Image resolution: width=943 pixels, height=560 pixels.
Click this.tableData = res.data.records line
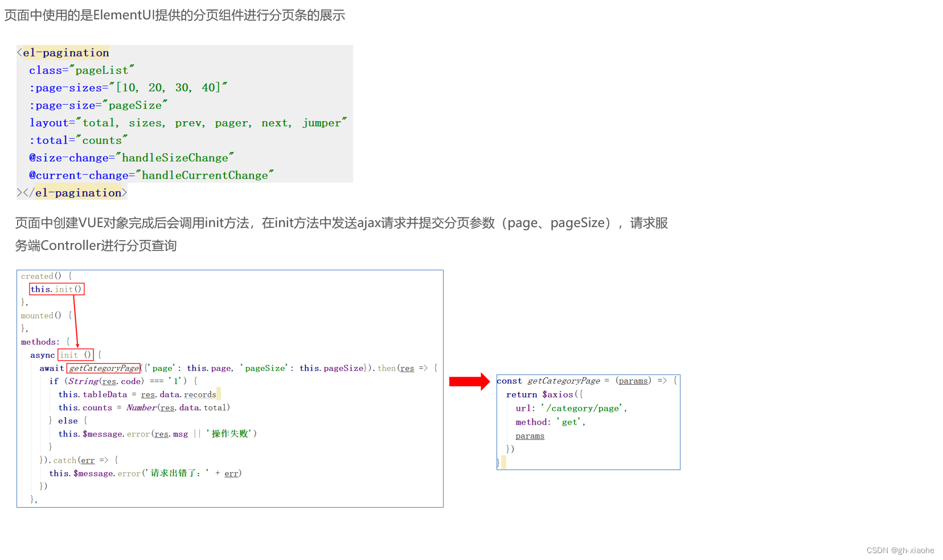[x=137, y=394]
